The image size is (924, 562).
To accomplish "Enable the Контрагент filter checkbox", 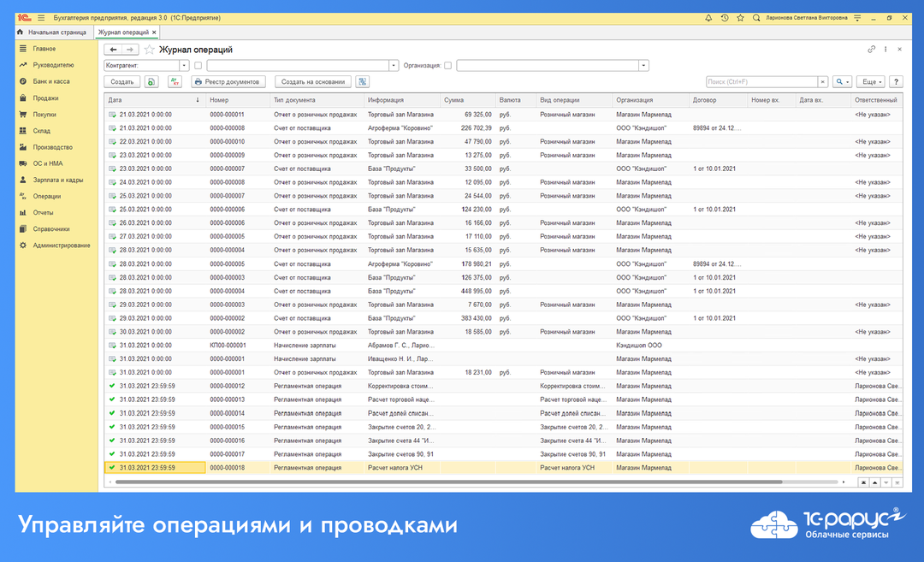I will point(198,63).
